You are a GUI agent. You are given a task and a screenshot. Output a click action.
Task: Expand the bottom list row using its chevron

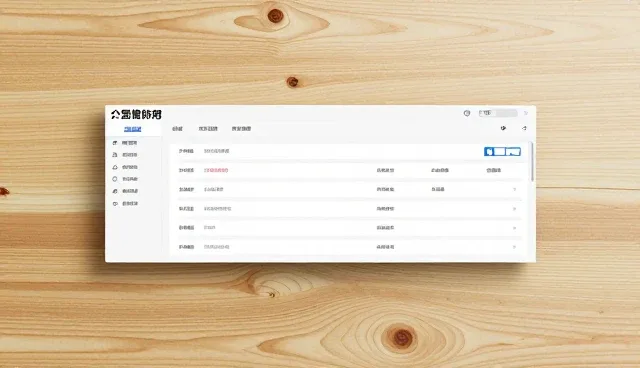tap(514, 247)
